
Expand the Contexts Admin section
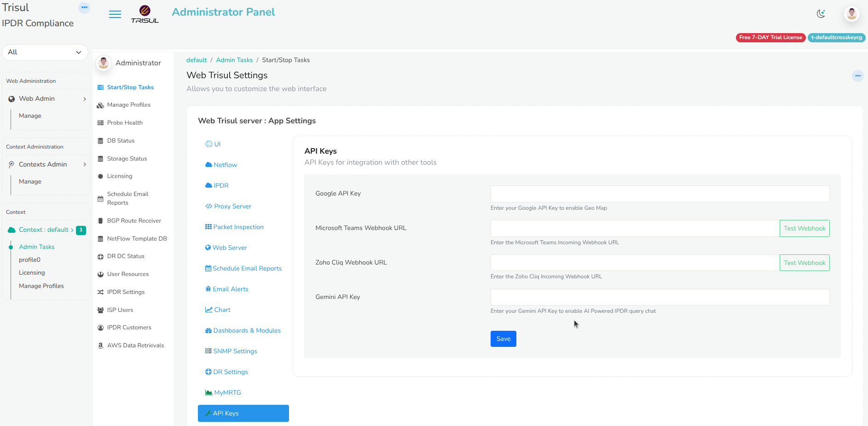point(46,165)
